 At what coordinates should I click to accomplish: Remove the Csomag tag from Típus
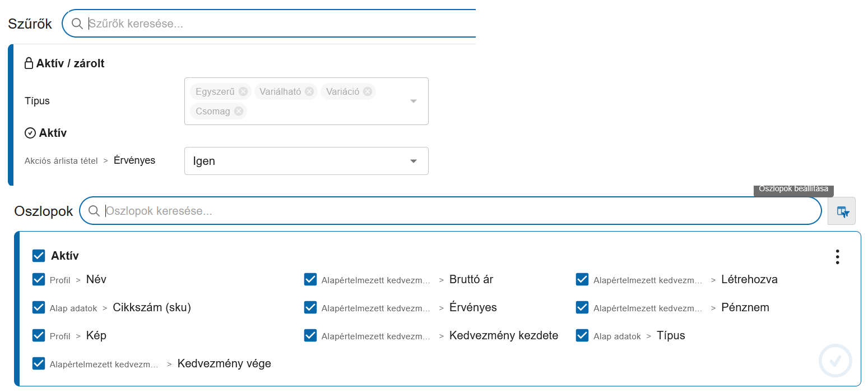238,111
